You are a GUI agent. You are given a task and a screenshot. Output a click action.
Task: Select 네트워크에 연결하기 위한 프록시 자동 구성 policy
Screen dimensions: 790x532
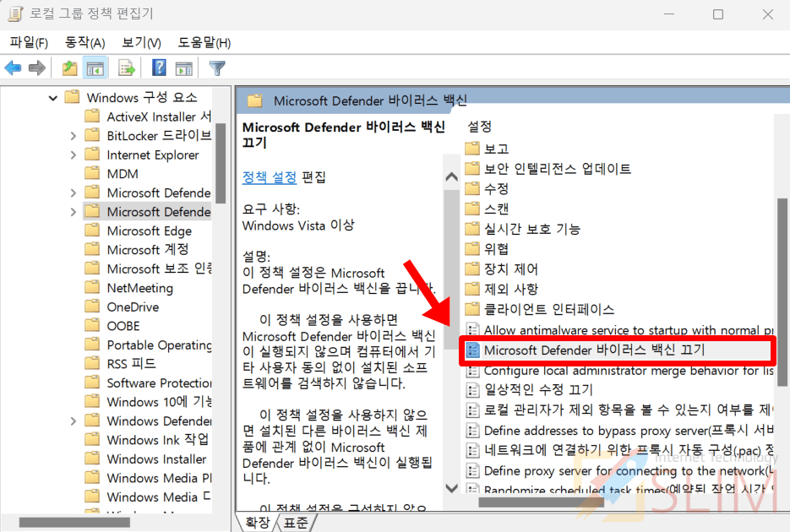(x=629, y=450)
